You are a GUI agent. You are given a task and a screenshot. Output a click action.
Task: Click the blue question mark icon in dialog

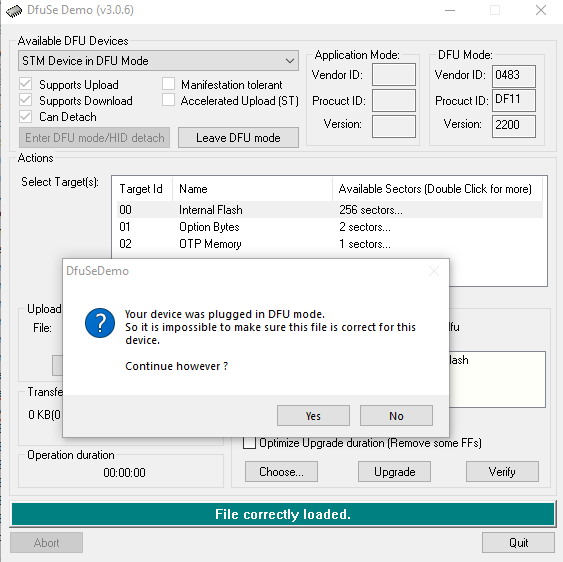(100, 323)
